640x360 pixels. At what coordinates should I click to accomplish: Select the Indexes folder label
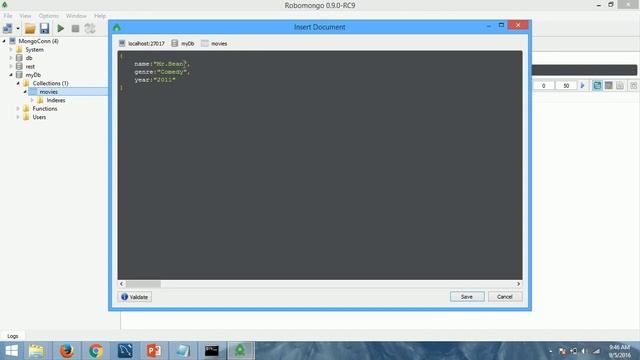[x=56, y=100]
